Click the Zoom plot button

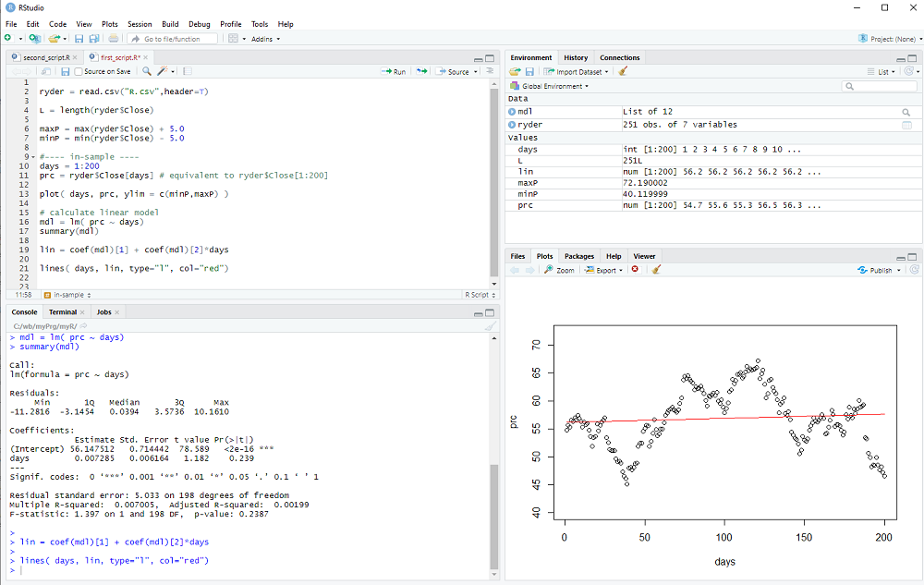[x=559, y=270]
